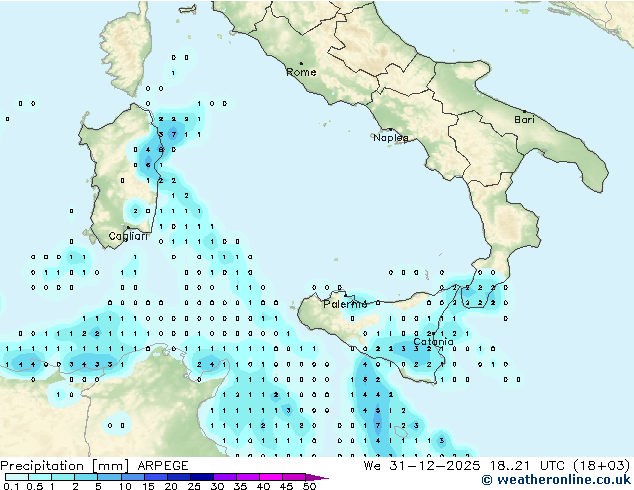Viewport: 634px width, 490px height.
Task: Click the legend value '0.5'
Action: (35, 486)
